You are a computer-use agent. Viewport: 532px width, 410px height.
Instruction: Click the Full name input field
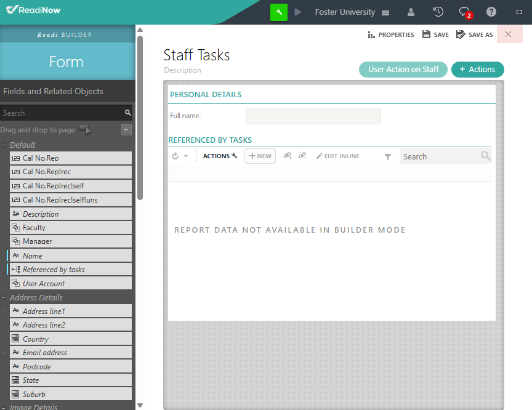pyautogui.click(x=313, y=116)
